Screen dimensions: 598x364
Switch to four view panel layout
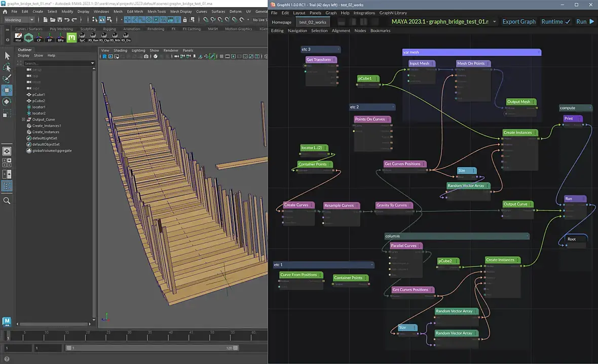tap(7, 163)
